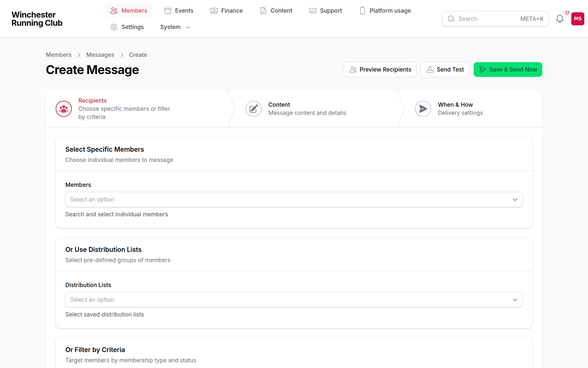
Task: Click Preview Recipients button
Action: 380,70
